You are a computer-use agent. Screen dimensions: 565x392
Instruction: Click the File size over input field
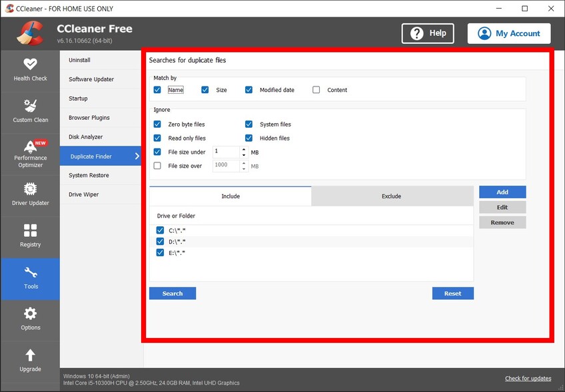227,165
